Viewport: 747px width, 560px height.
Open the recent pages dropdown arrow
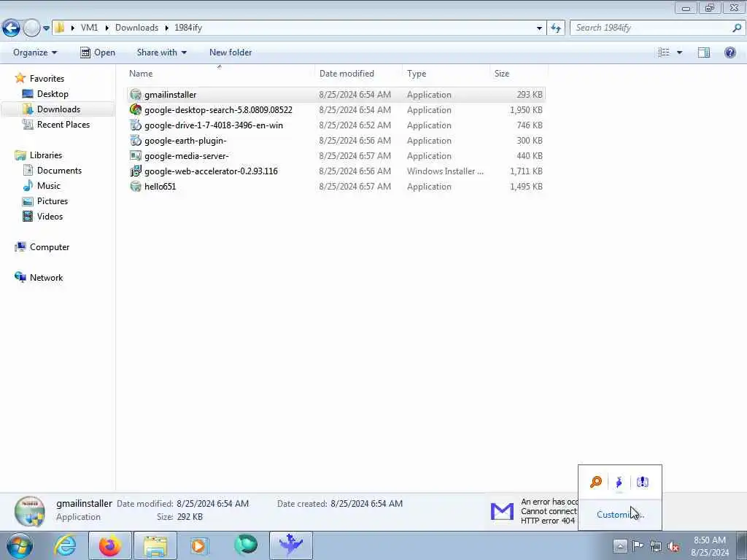tap(46, 28)
